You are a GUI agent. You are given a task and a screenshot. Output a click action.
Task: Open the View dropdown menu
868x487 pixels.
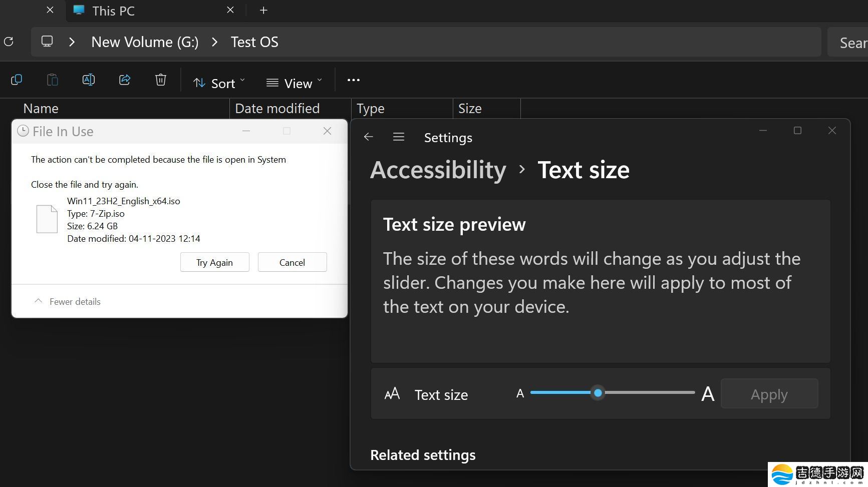tap(295, 83)
